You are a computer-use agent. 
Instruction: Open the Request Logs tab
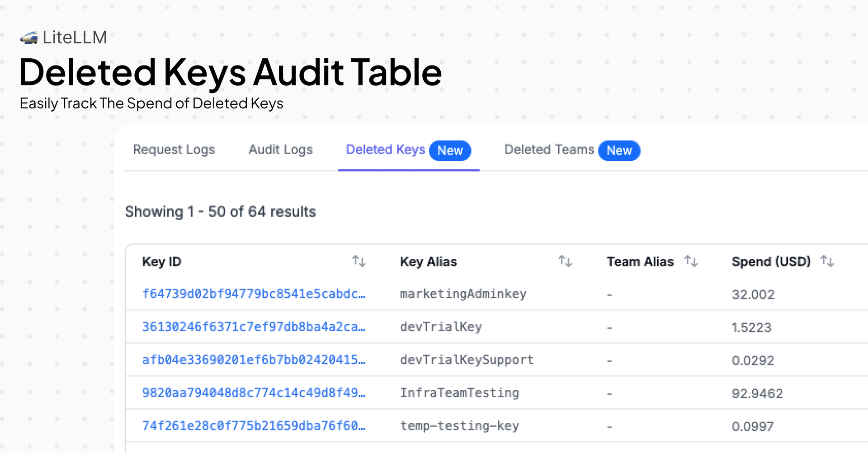174,149
